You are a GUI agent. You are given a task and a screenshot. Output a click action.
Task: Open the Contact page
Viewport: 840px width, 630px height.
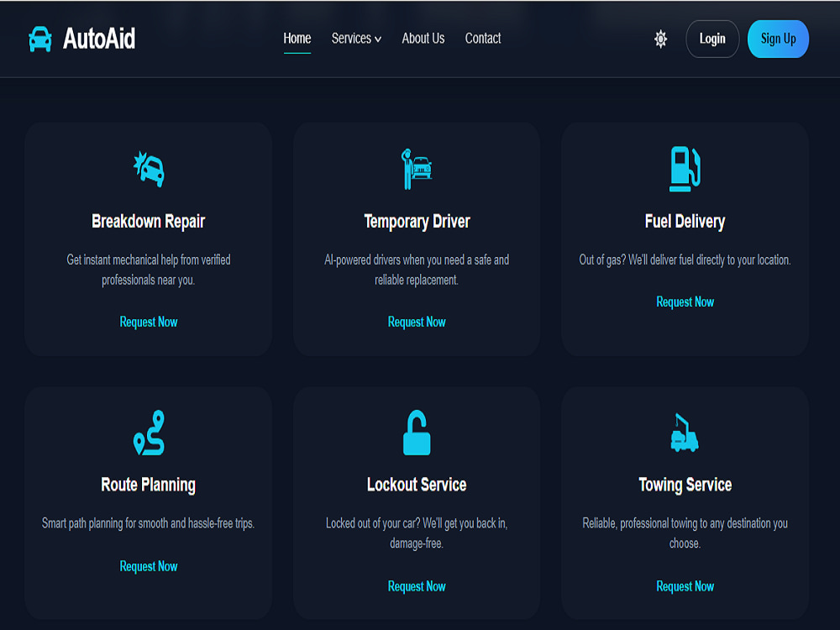(483, 39)
